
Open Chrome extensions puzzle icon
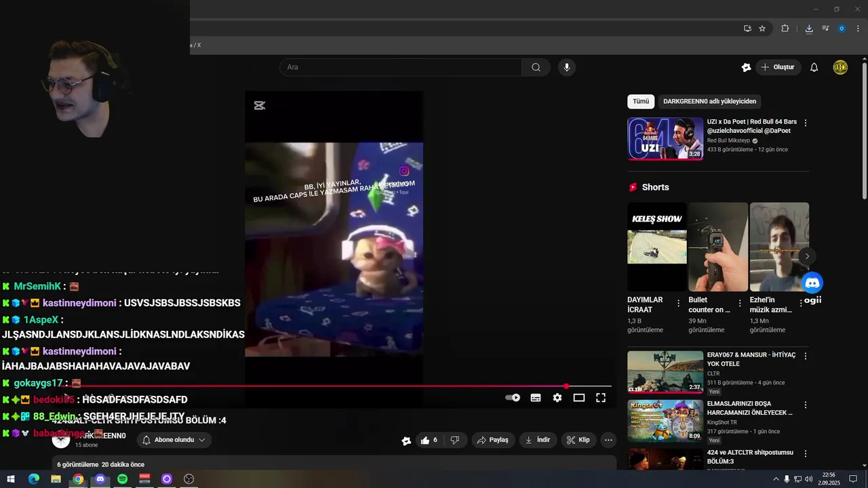785,28
